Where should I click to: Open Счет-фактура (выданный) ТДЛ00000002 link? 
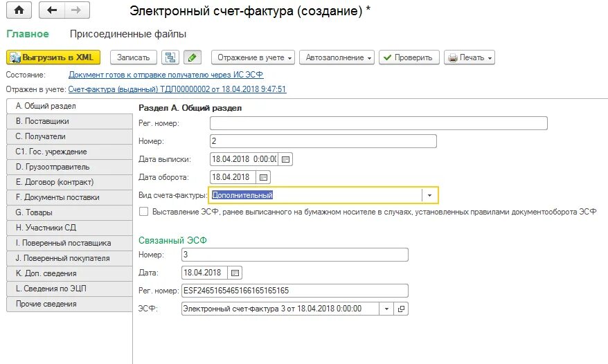[177, 89]
